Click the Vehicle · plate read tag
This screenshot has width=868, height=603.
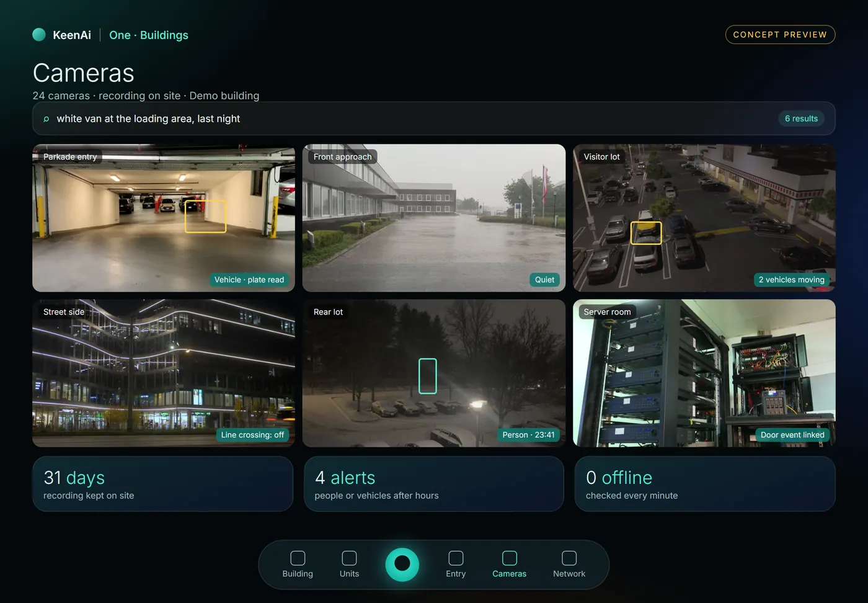pyautogui.click(x=249, y=280)
